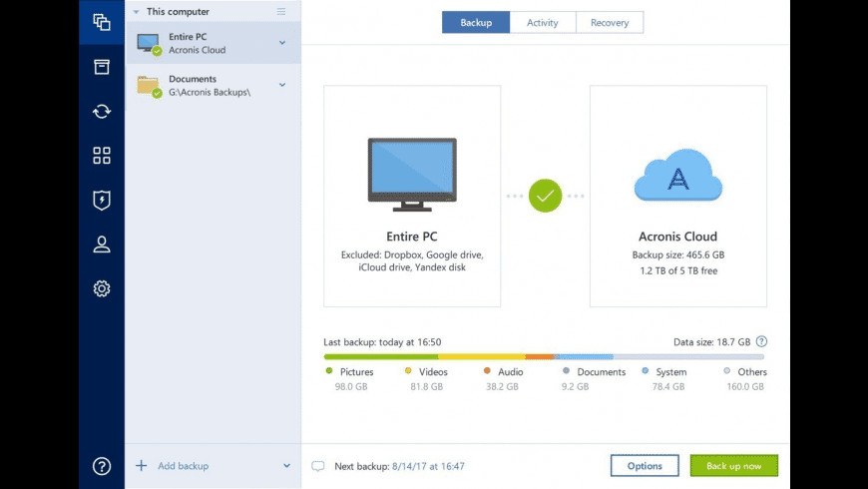
Task: Click the Acronis Cloud destination icon
Action: pyautogui.click(x=678, y=175)
